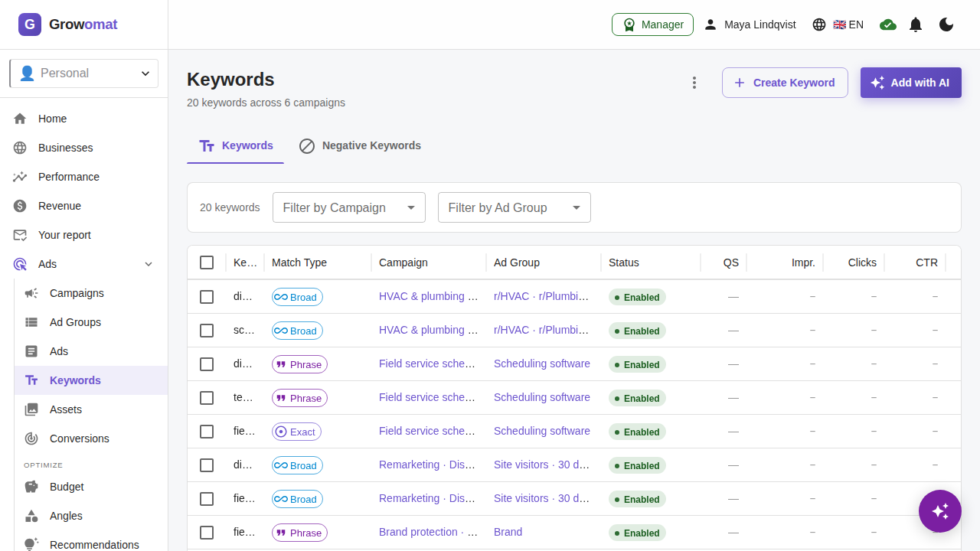Select Keywords in sidebar

coord(91,380)
